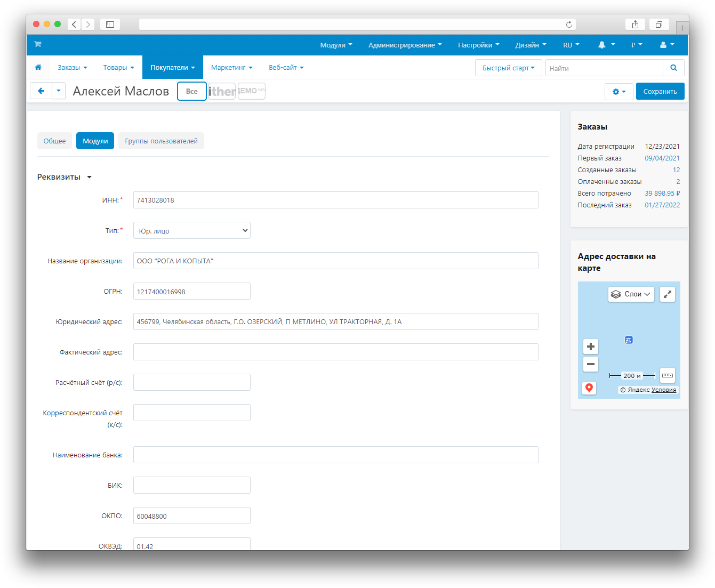Screen dimensions: 715x588
Task: Click the Фактический адрес input field
Action: tap(335, 352)
